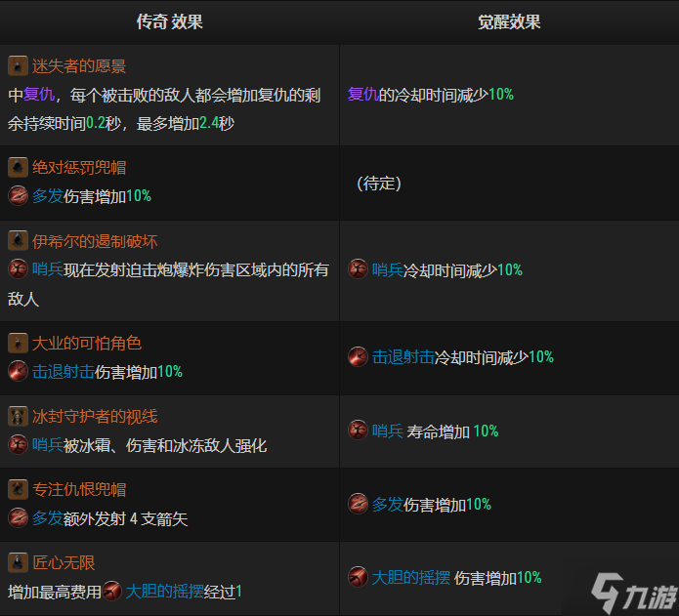The height and width of the screenshot is (616, 679).
Task: Click the green 2.4 maximum value
Action: (209, 124)
